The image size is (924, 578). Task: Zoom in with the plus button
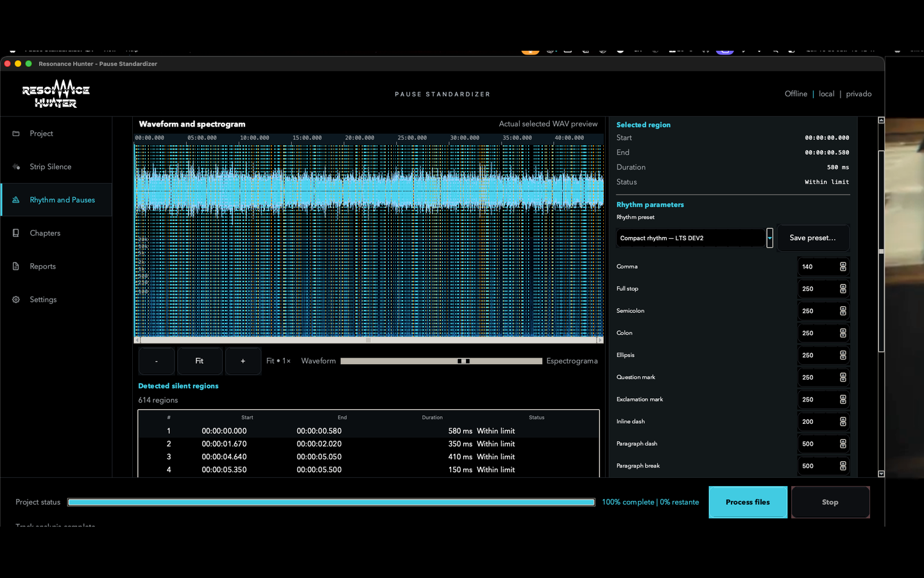coord(243,361)
